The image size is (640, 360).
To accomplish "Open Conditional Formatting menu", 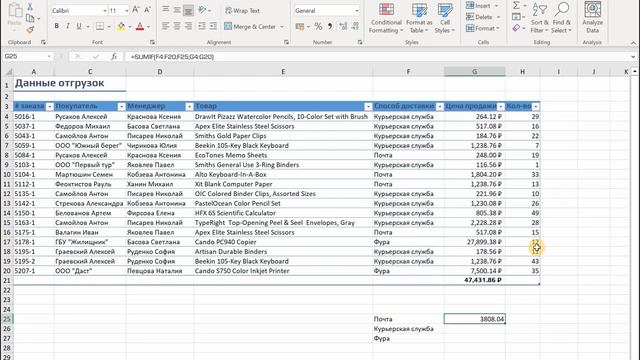I will 386,18.
